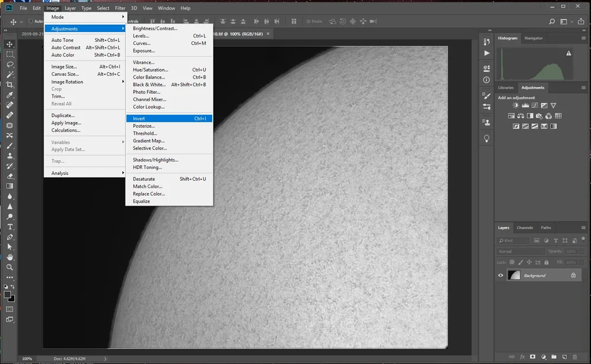Viewport: 591px width, 364px height.
Task: Click histogram cached data warning icon
Action: 569,54
